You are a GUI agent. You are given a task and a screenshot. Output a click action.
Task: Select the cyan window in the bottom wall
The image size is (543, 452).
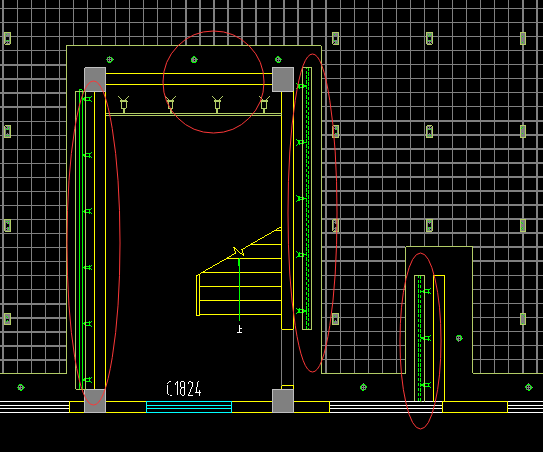189,407
